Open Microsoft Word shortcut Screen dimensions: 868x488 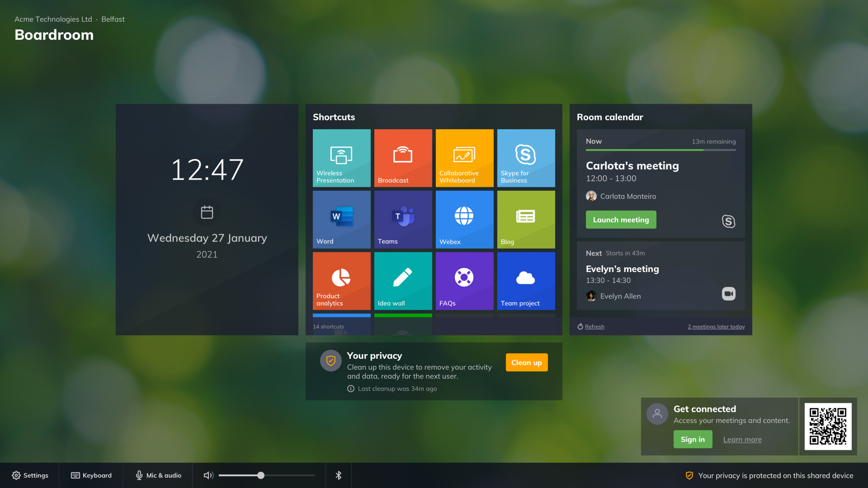click(x=341, y=219)
